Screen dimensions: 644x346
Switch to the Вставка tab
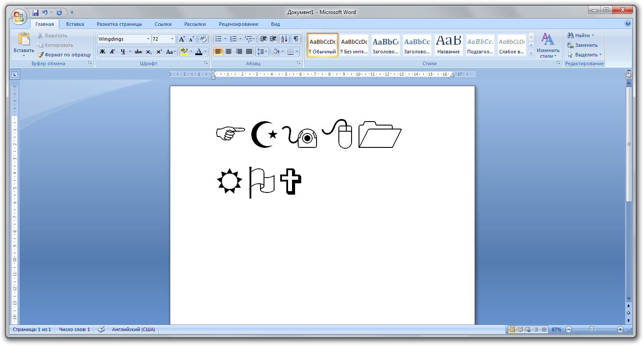[75, 24]
